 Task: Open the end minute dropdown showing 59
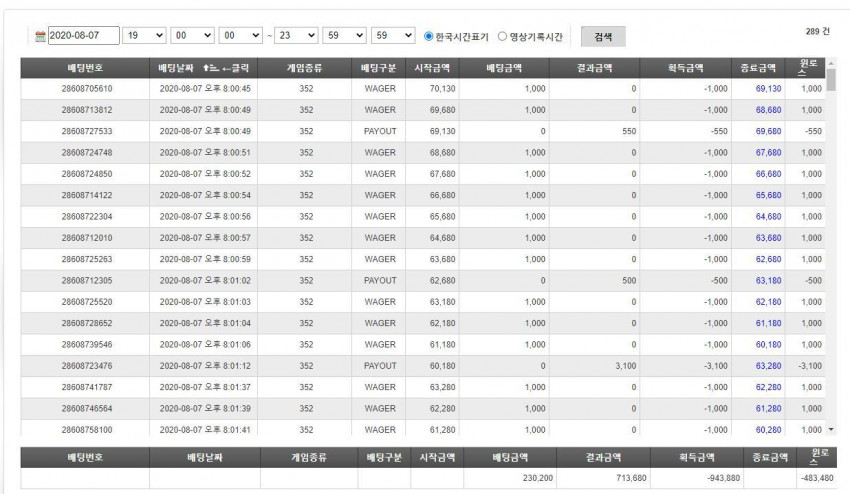[344, 36]
